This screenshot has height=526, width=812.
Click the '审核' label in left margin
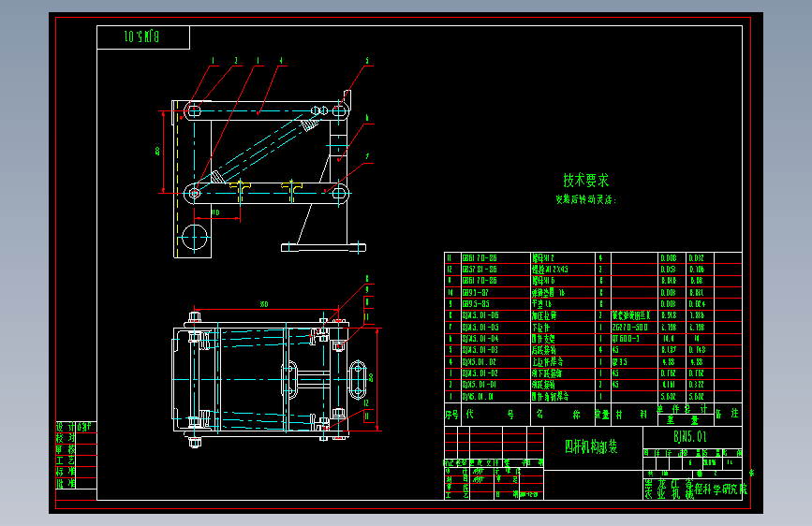point(66,449)
